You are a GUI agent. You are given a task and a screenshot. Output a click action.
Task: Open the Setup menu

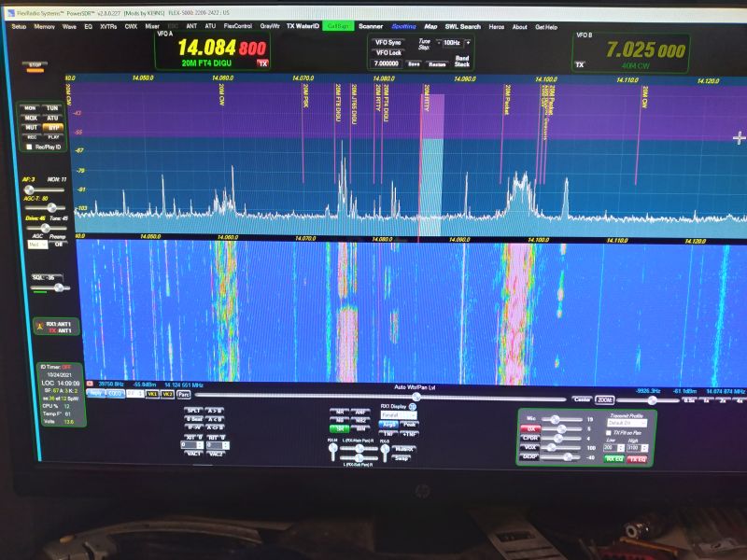pyautogui.click(x=19, y=26)
